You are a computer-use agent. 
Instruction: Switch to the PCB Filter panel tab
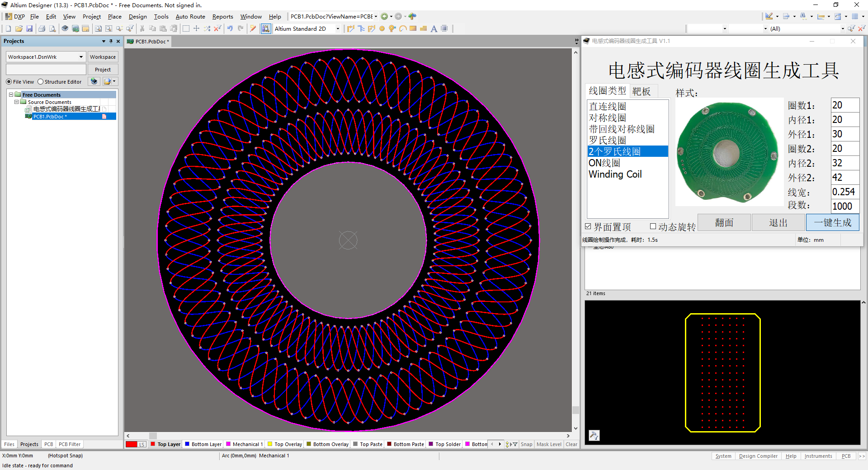tap(70, 444)
